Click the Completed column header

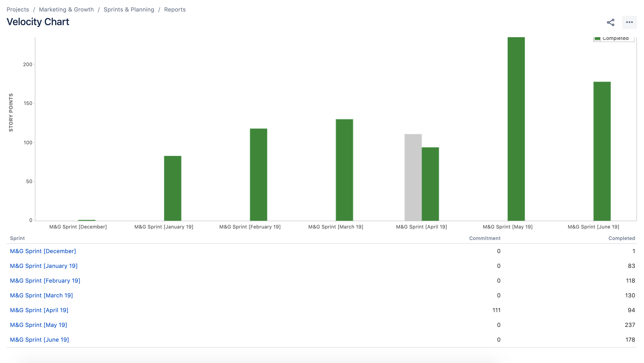point(622,238)
